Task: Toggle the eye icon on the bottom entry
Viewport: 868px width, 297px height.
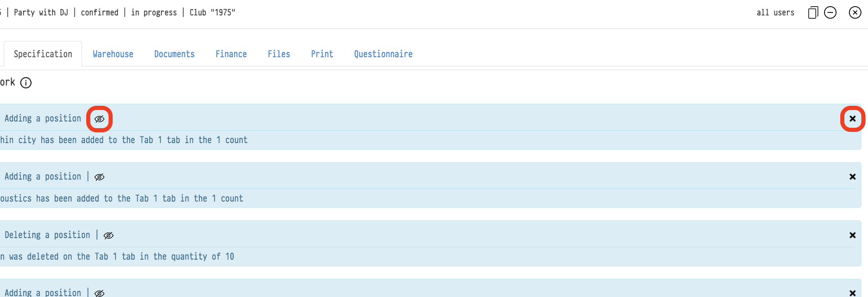Action: [99, 293]
